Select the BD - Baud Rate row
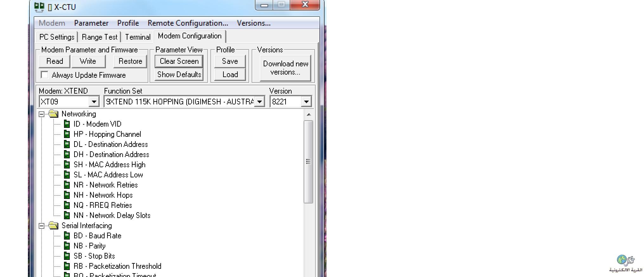The image size is (644, 277). click(97, 236)
